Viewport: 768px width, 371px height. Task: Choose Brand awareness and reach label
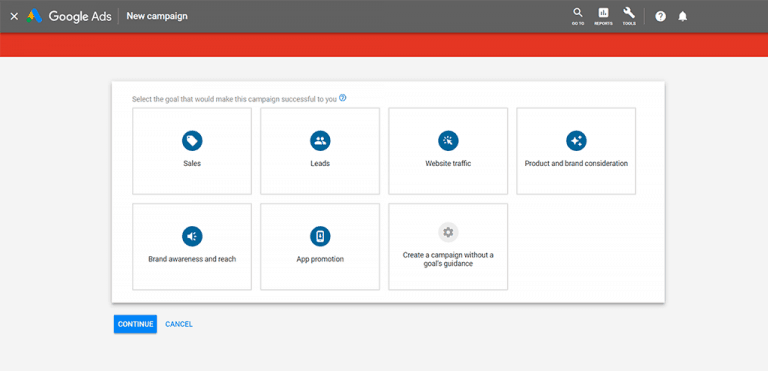point(192,259)
